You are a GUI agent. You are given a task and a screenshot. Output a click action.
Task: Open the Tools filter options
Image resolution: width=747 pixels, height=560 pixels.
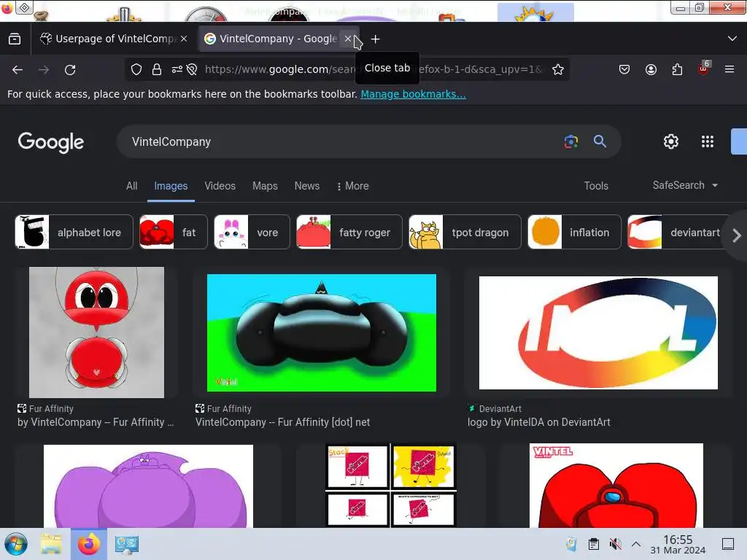click(x=596, y=186)
